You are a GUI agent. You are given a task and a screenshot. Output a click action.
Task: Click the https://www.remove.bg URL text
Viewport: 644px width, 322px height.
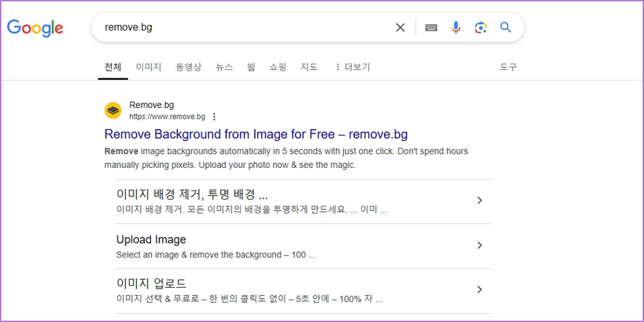[167, 117]
